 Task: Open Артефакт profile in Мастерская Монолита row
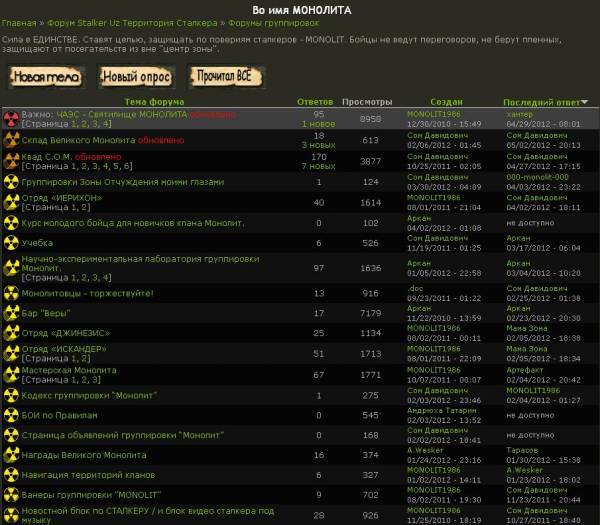click(x=524, y=370)
